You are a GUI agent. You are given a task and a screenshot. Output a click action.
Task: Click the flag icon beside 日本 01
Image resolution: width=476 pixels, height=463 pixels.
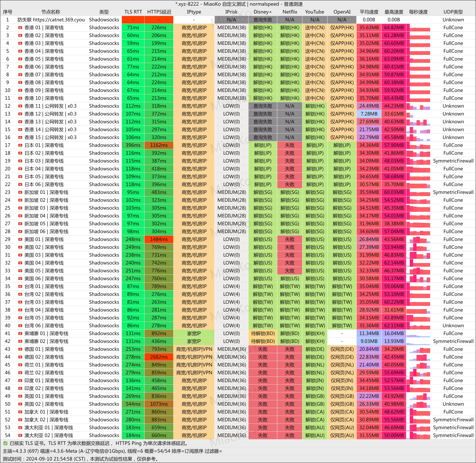pos(20,145)
